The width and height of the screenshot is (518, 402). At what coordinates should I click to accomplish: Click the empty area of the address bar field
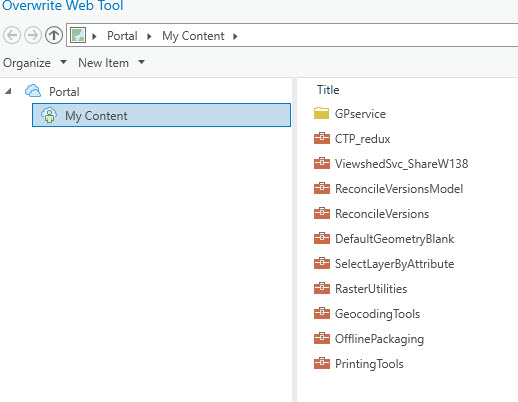click(377, 35)
